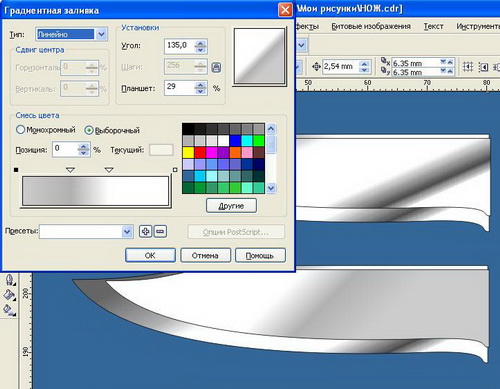Image resolution: width=500 pixels, height=389 pixels.
Task: Pick the white color swatch
Action: pos(223,141)
